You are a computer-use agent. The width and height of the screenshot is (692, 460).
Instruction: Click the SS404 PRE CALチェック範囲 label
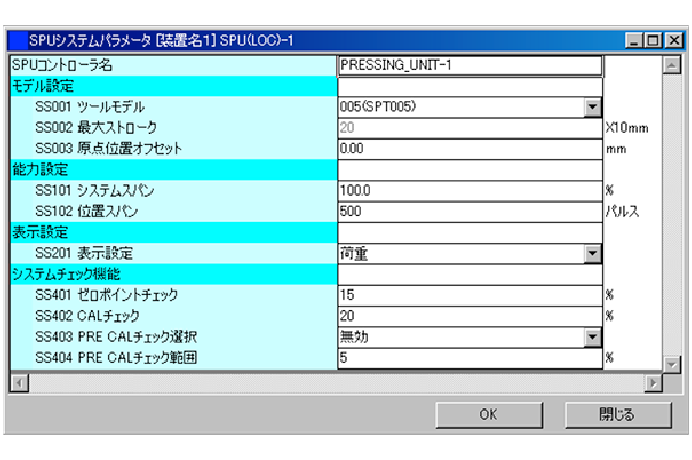116,358
